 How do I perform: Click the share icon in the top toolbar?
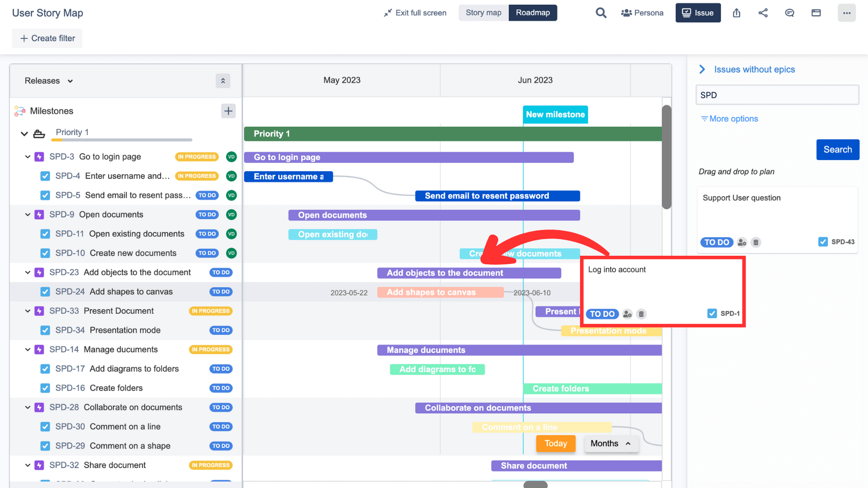pos(763,13)
